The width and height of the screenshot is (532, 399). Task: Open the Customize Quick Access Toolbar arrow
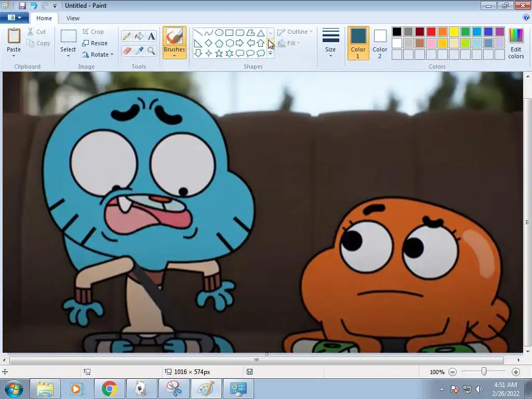pyautogui.click(x=55, y=6)
